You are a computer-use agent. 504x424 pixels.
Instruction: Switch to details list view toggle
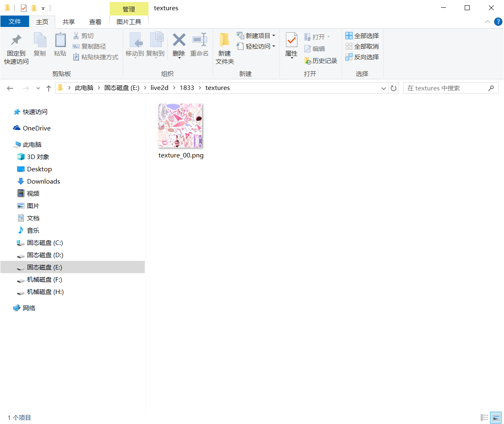pyautogui.click(x=484, y=417)
